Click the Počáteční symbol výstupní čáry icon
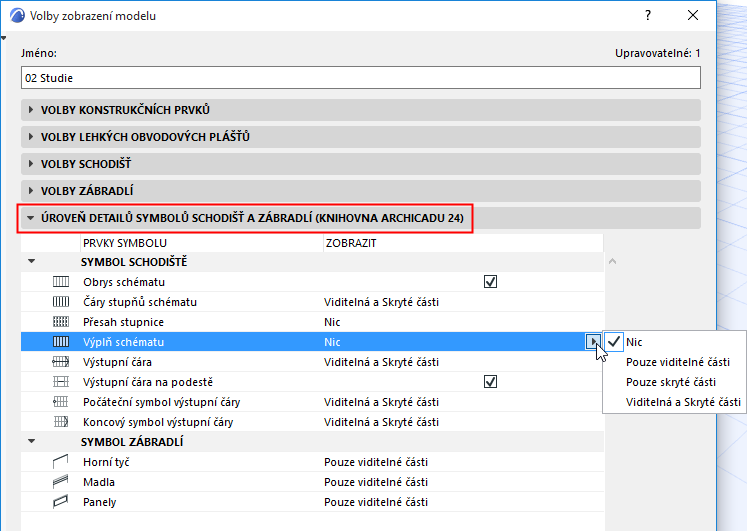 pyautogui.click(x=61, y=402)
